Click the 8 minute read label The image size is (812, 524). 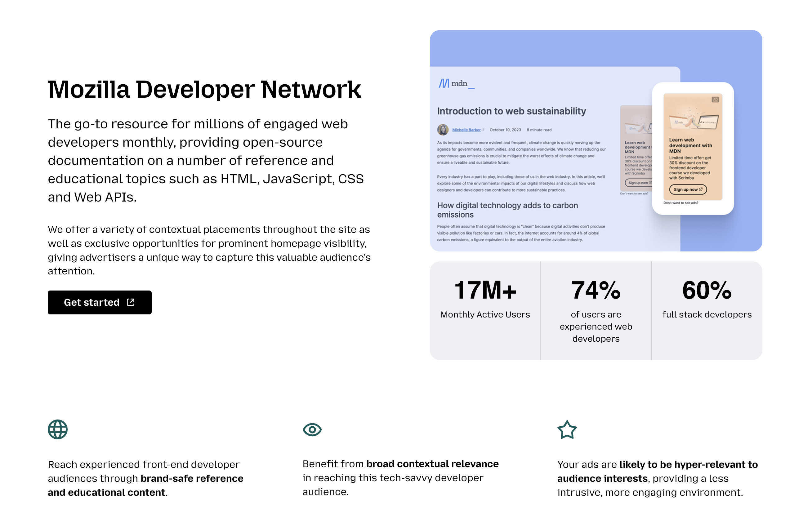[539, 130]
